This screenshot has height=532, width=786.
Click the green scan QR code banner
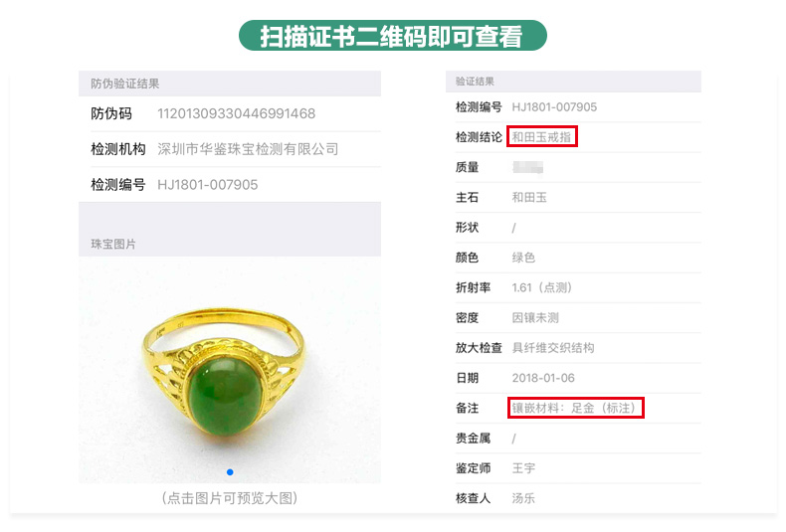[392, 36]
